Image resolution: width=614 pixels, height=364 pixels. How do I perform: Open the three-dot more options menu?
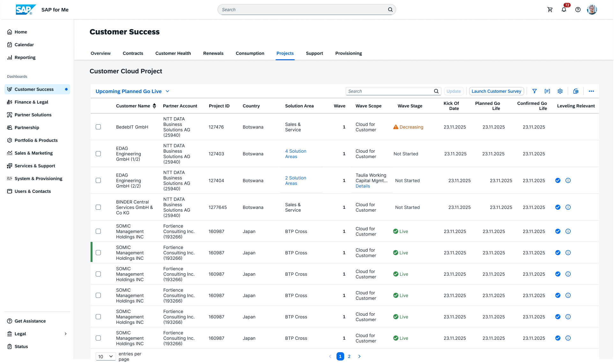pos(591,91)
